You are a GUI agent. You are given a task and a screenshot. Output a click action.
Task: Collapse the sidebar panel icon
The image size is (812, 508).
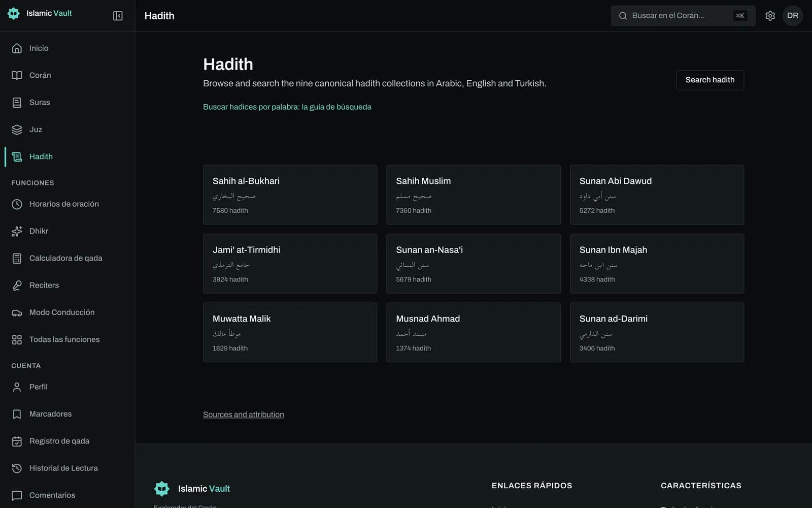tap(118, 16)
